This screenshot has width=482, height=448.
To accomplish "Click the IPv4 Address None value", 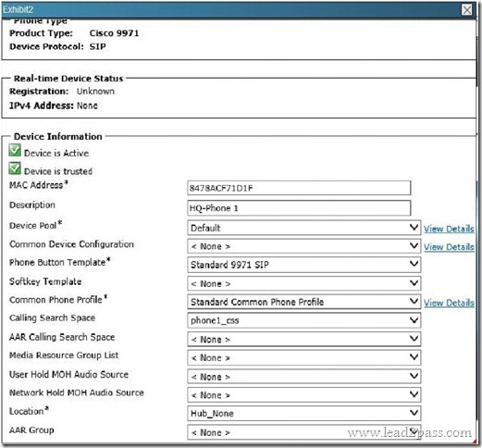I will point(87,106).
